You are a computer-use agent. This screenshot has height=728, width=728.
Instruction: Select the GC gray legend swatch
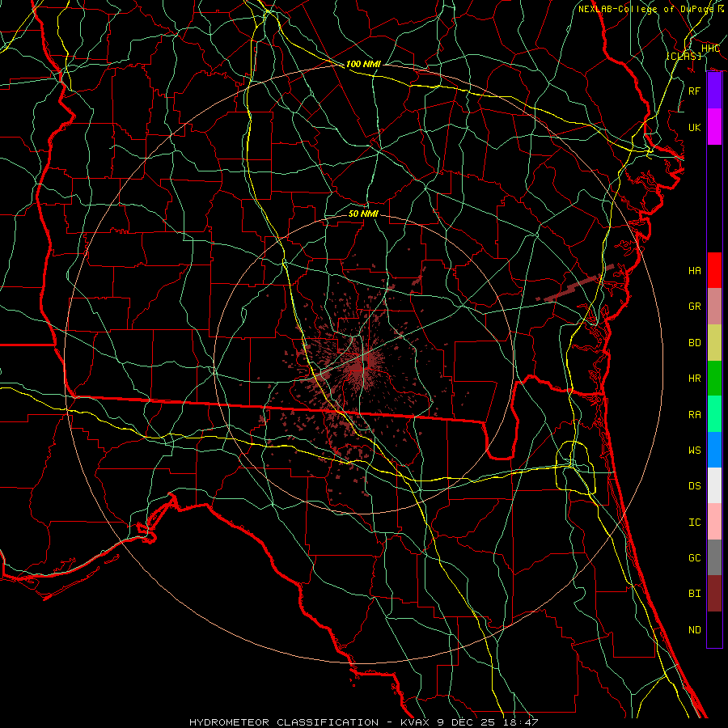714,557
